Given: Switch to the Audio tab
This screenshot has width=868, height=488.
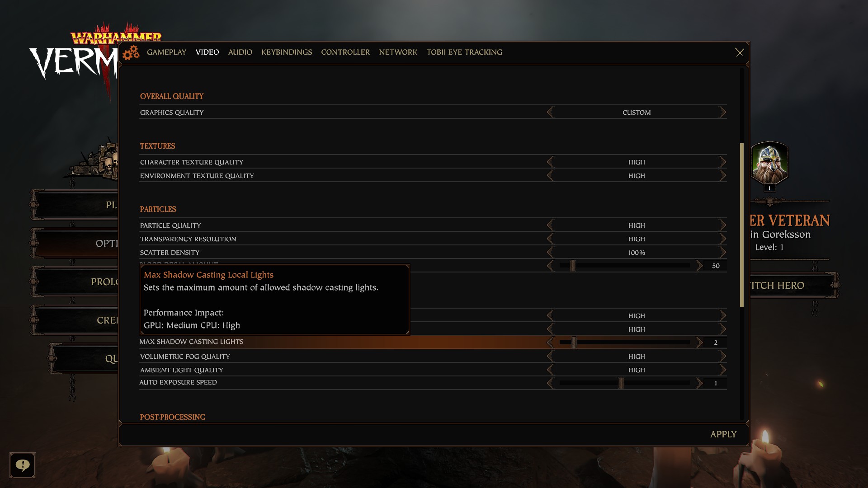Looking at the screenshot, I should 240,52.
